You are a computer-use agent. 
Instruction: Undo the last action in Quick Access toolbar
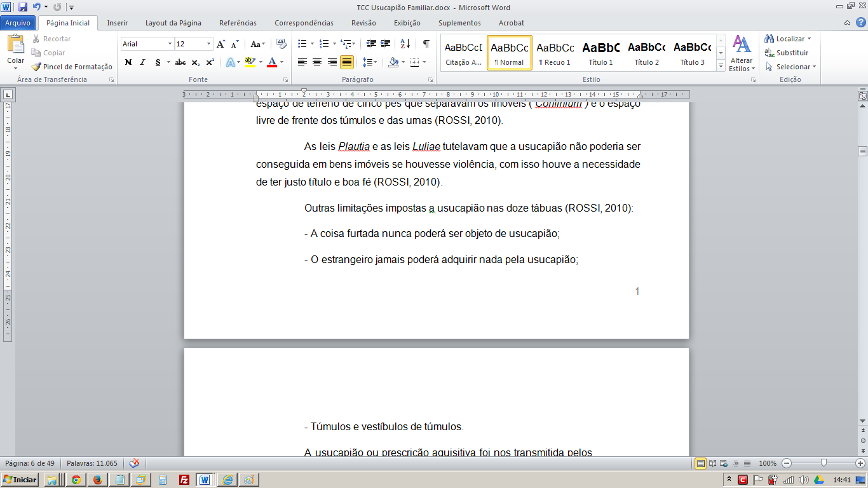coord(36,8)
